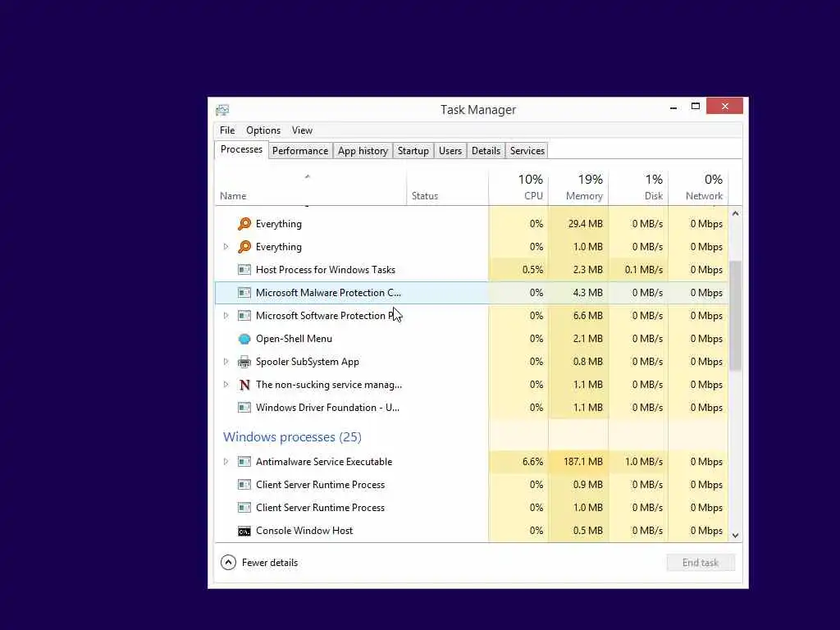Click the 2.1 MB memory value of Open-Shell
This screenshot has height=630, width=840.
pos(587,339)
